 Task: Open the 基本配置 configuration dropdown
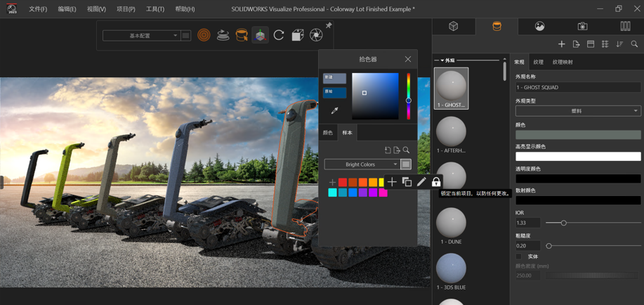pyautogui.click(x=141, y=35)
